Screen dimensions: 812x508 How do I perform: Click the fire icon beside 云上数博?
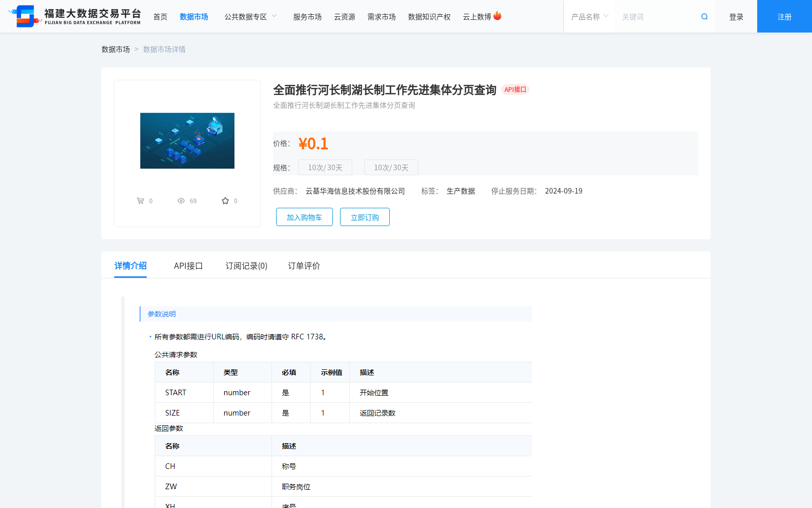pos(497,16)
